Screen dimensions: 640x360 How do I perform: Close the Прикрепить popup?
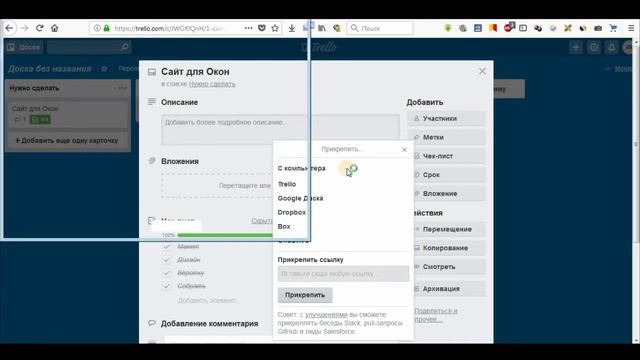click(x=404, y=150)
